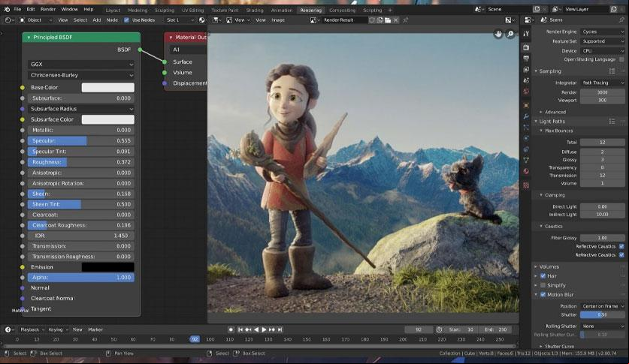Open the Image menu in image editor
Viewport: 629px width, 364px height.
click(278, 20)
